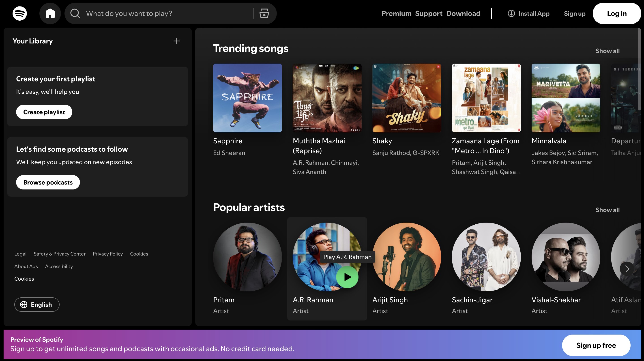Open About Ads link

click(x=26, y=266)
